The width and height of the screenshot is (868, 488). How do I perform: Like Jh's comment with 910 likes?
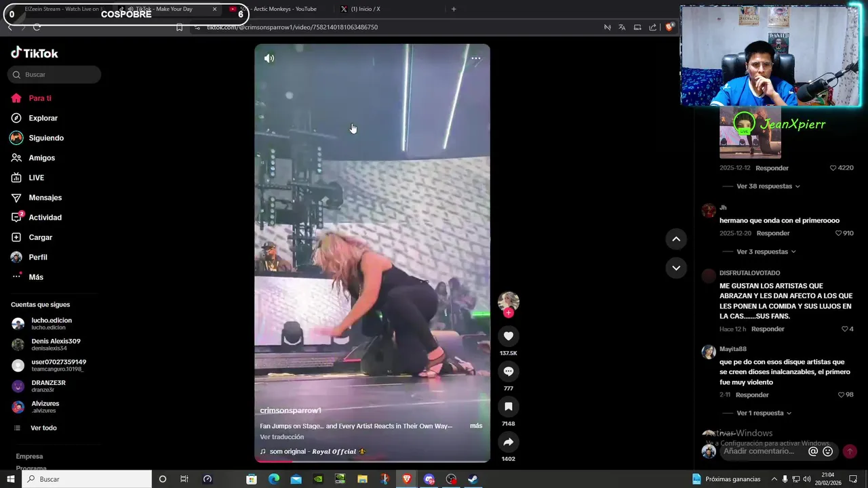(838, 233)
